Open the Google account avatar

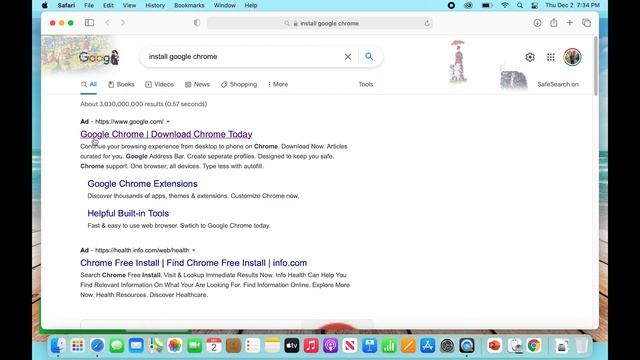click(572, 57)
